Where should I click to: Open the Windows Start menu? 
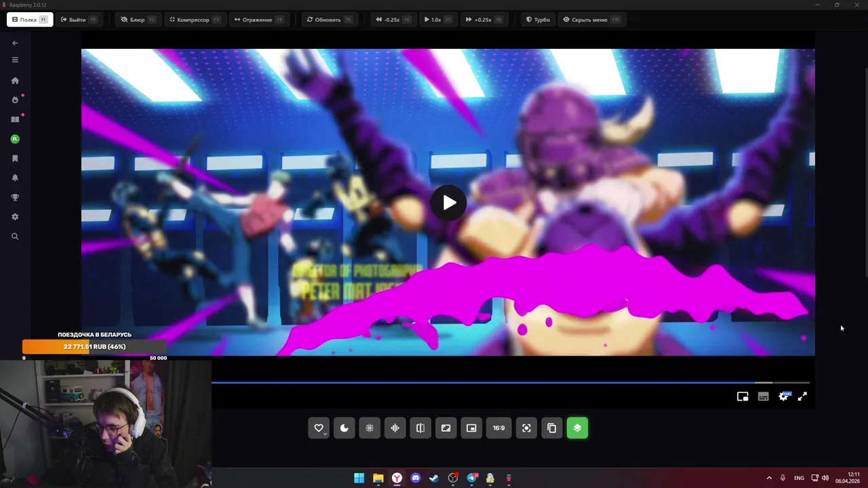359,479
